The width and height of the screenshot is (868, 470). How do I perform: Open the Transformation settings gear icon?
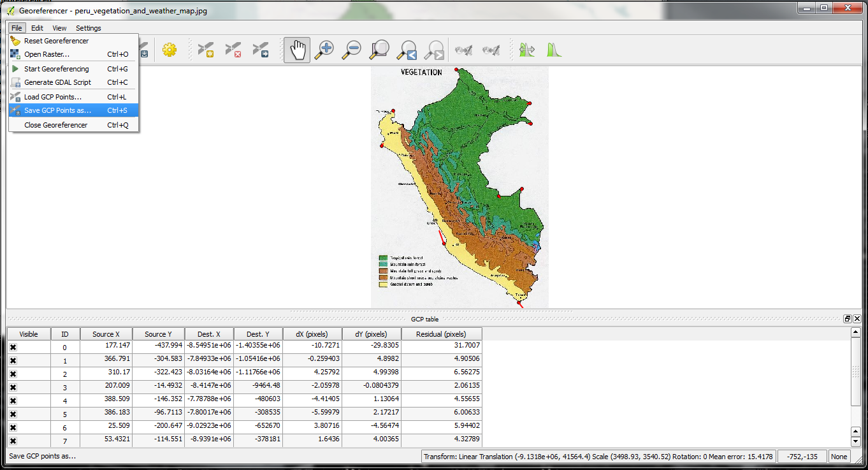[x=169, y=50]
